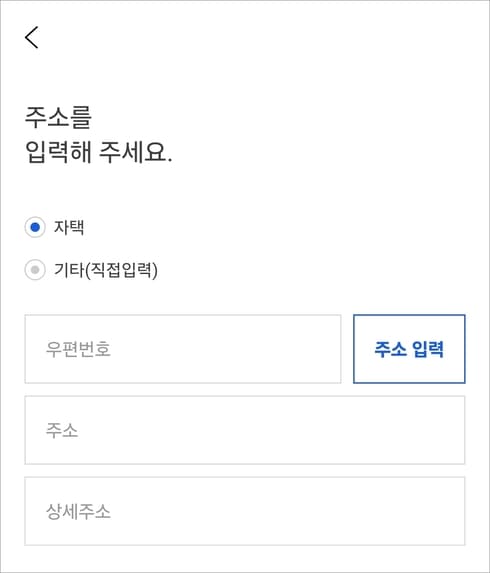
Task: Click the 주소를 입력해 주세요 heading
Action: [x=98, y=134]
